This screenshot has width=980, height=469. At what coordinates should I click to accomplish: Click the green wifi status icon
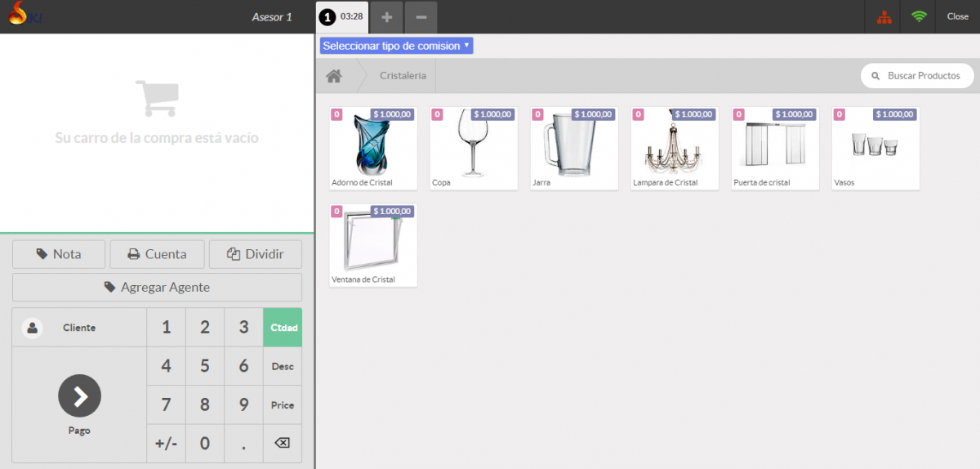point(919,17)
